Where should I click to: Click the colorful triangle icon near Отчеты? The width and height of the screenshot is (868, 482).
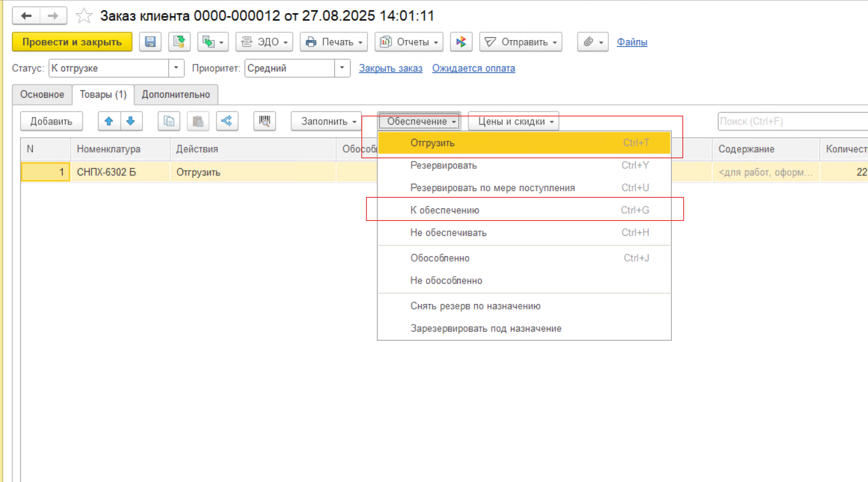[461, 42]
